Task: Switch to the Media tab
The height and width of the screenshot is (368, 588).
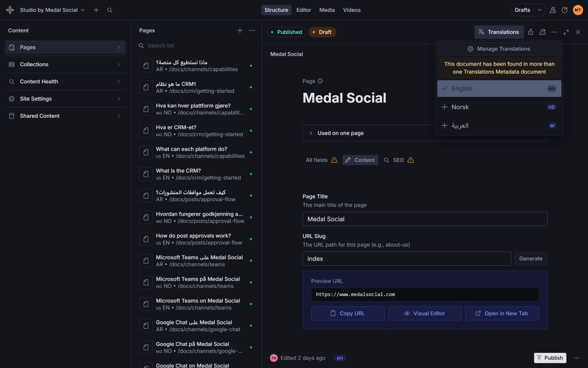Action: click(327, 10)
